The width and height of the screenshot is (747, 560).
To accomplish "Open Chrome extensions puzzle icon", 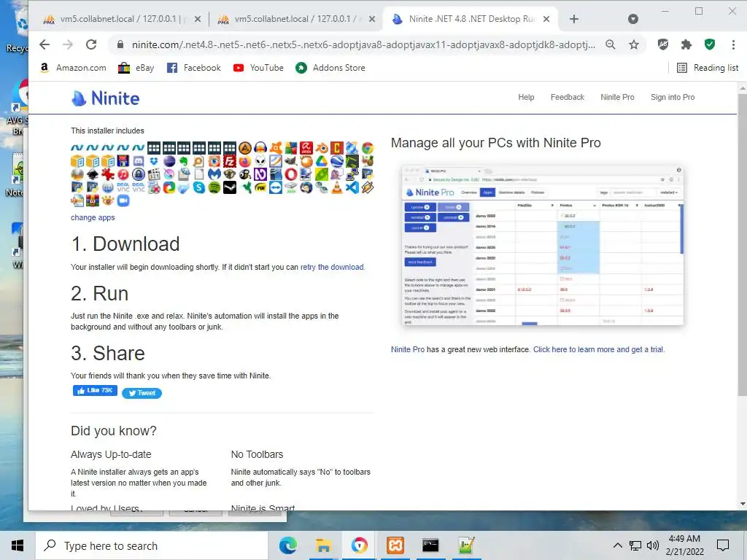I will point(686,44).
